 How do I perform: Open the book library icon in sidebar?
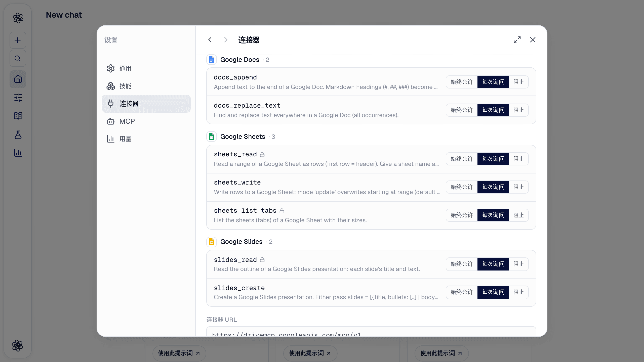[18, 116]
